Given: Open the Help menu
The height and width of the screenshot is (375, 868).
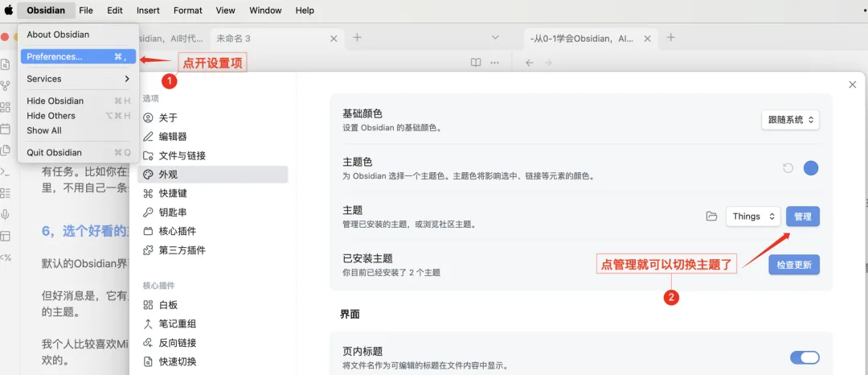Looking at the screenshot, I should pyautogui.click(x=305, y=10).
